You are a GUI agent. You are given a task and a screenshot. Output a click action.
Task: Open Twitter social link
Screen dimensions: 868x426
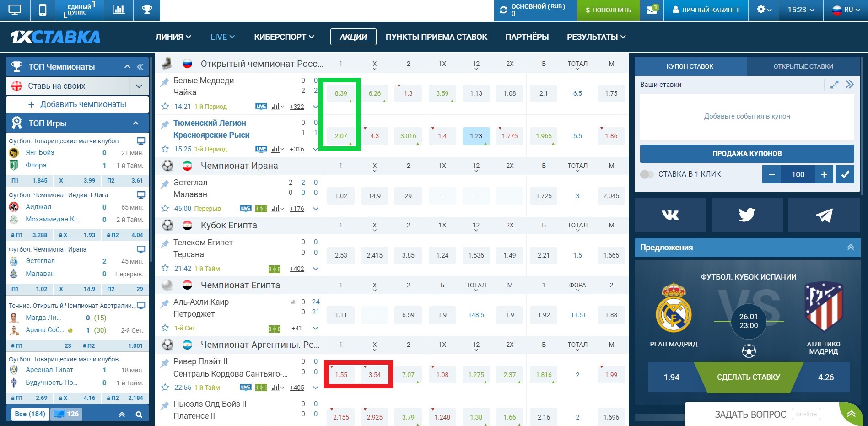[x=747, y=215]
